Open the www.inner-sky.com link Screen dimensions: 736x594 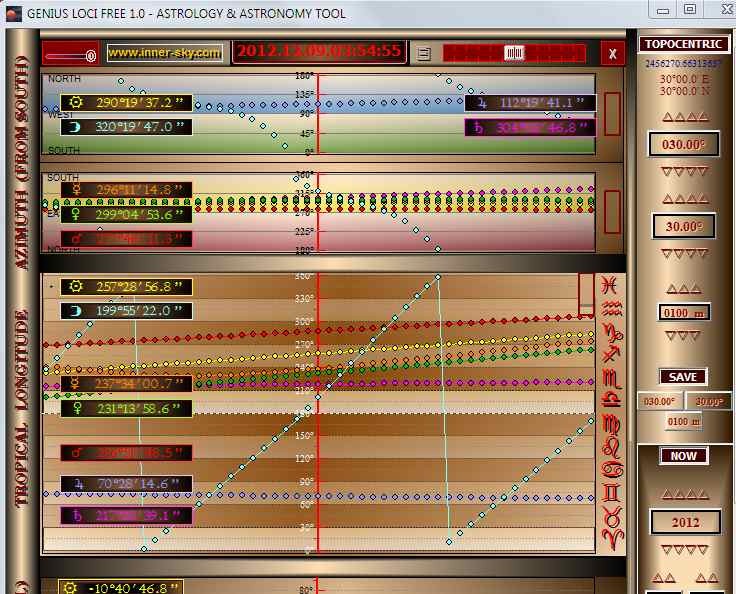pyautogui.click(x=164, y=53)
